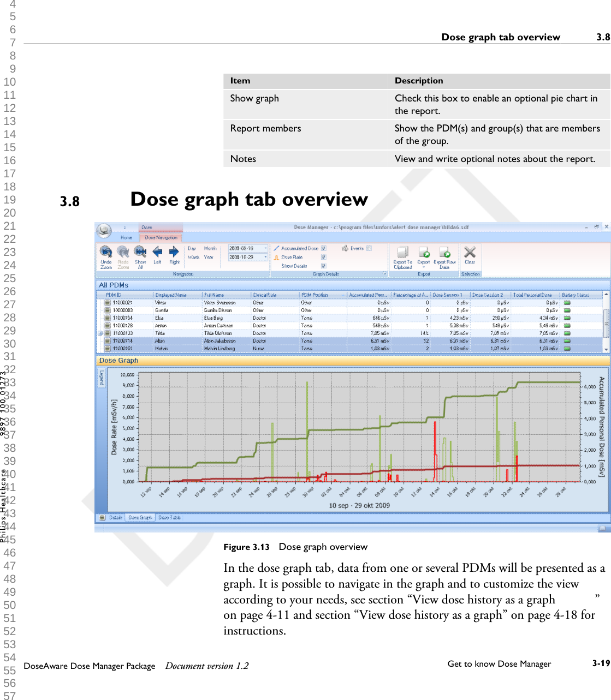Open the 2009-09-10 date dropdown
This screenshot has height=700, width=611.
click(x=266, y=248)
